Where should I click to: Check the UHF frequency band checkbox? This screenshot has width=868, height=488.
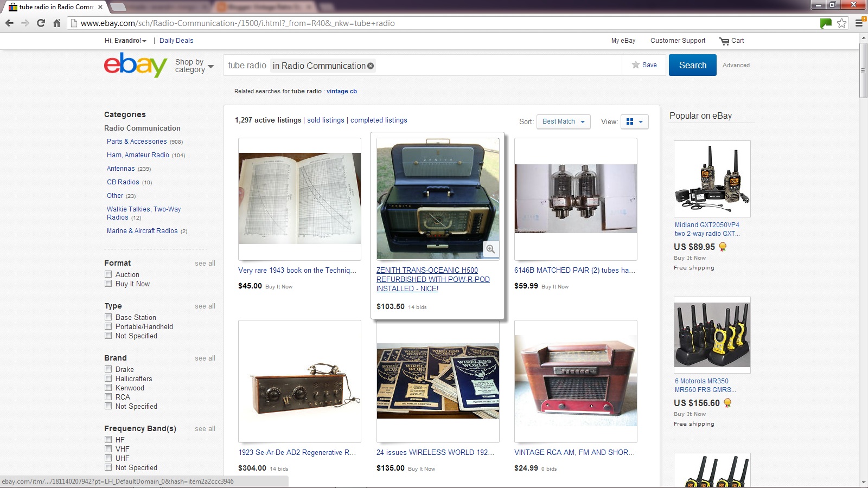click(x=108, y=458)
